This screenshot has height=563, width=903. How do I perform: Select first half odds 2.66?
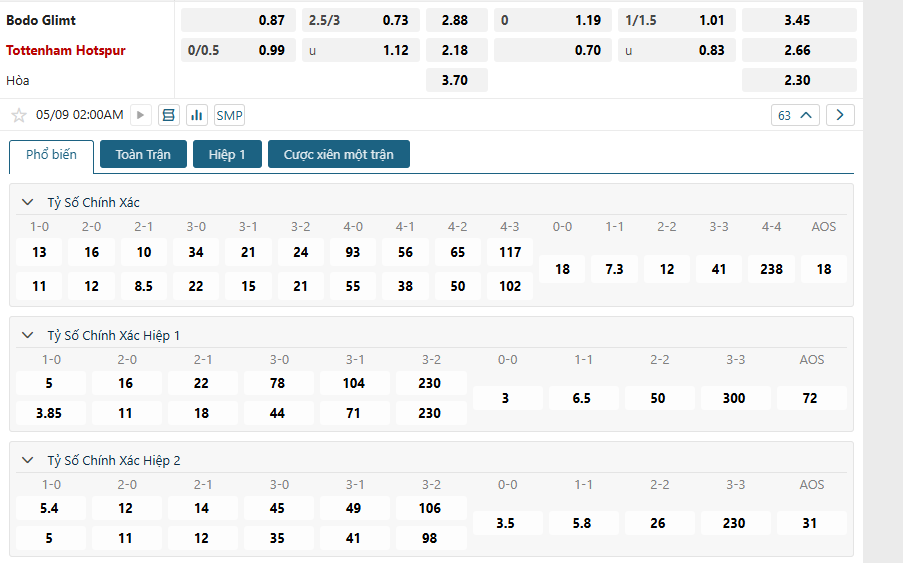pos(799,50)
